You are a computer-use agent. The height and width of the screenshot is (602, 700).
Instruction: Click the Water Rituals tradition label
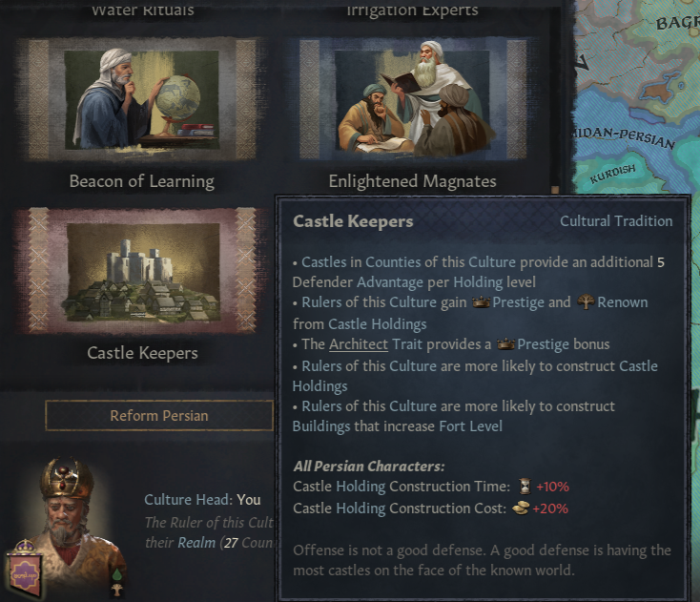(x=143, y=10)
